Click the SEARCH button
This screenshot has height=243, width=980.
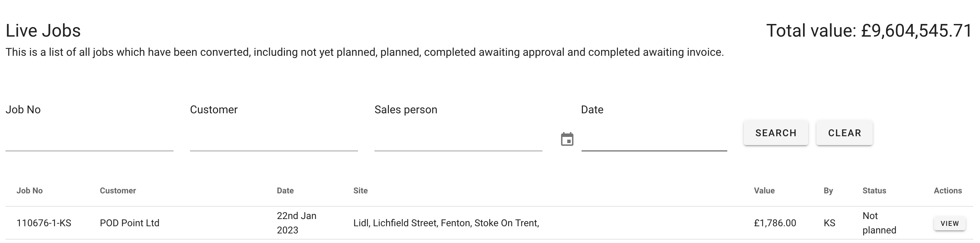click(x=776, y=133)
